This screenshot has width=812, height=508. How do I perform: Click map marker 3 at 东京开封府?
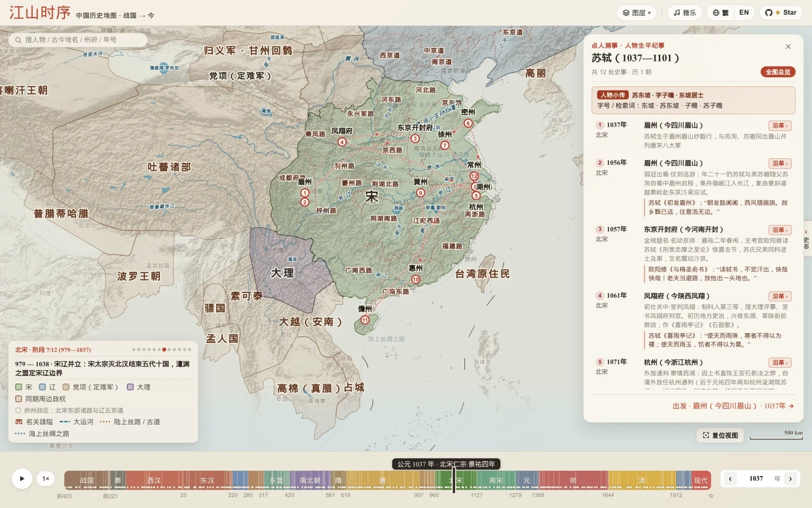pyautogui.click(x=415, y=139)
